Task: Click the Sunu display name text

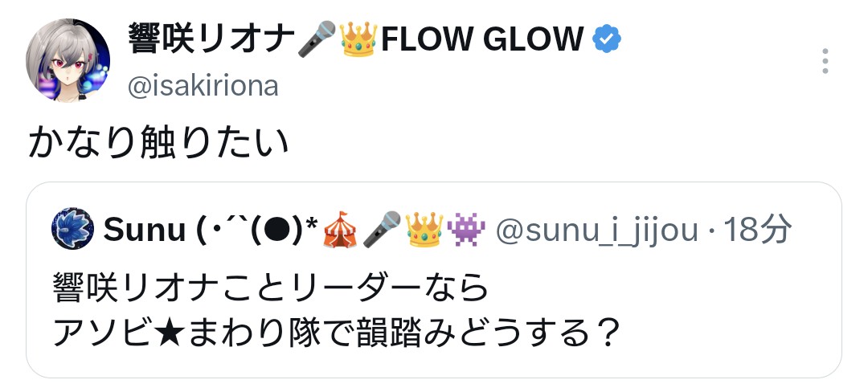Action: coord(144,230)
